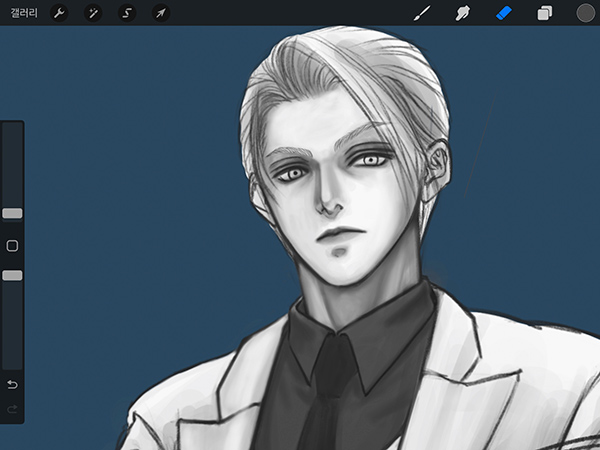Screen dimensions: 600x450
Task: Open the Actions wrench menu
Action: tap(59, 13)
